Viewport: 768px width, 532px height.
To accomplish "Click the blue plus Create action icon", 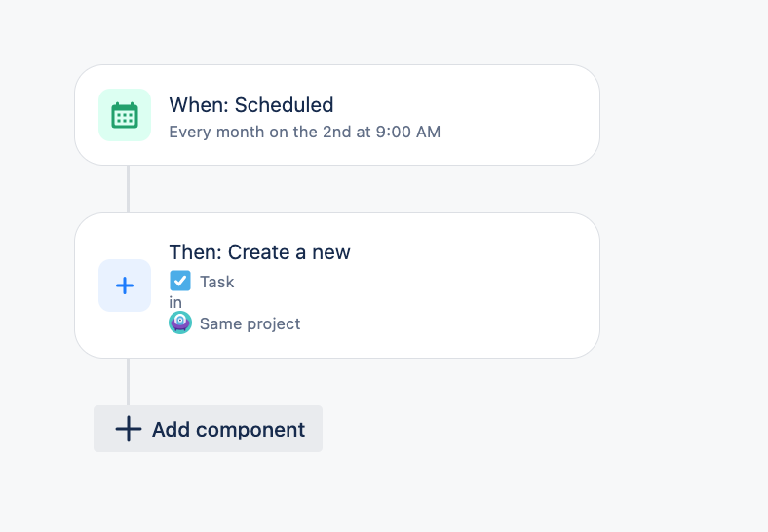I will 125,285.
